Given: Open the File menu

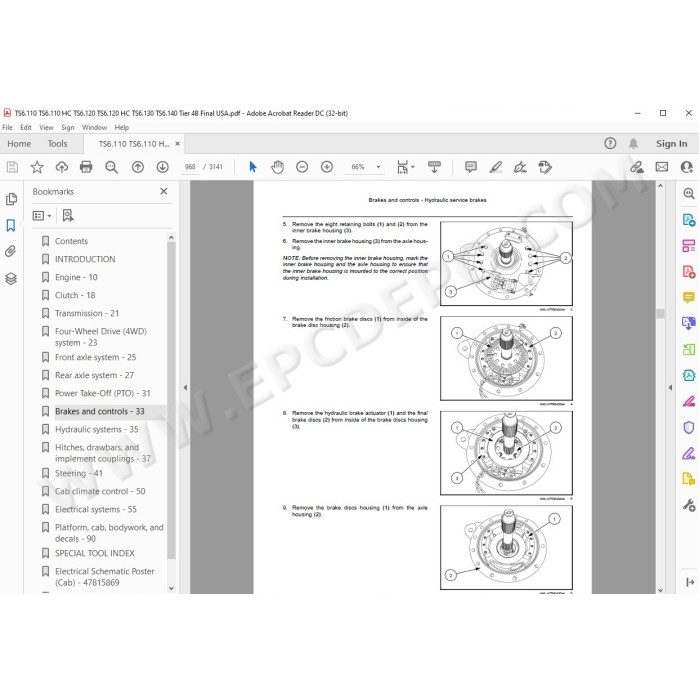Looking at the screenshot, I should pos(8,127).
